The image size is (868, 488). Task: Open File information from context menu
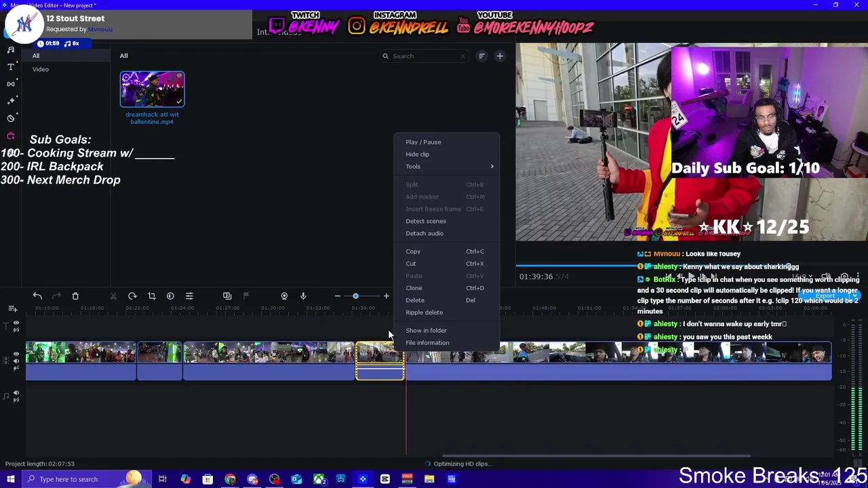click(448, 342)
